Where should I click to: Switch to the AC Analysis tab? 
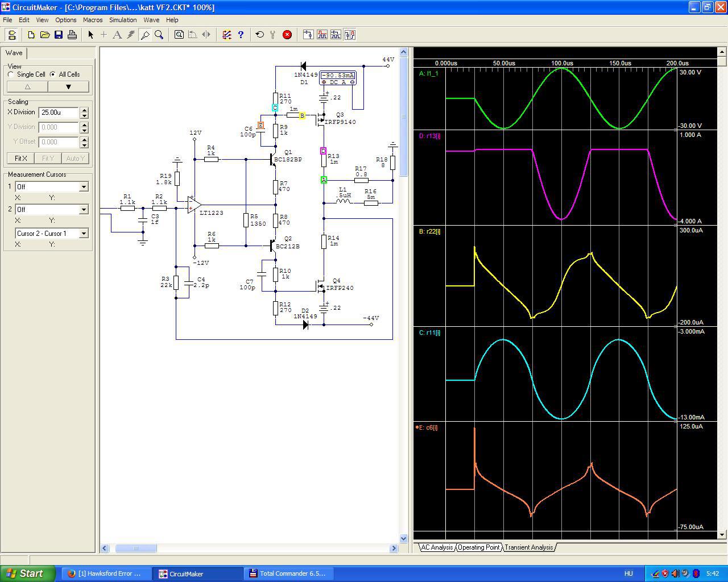(436, 547)
